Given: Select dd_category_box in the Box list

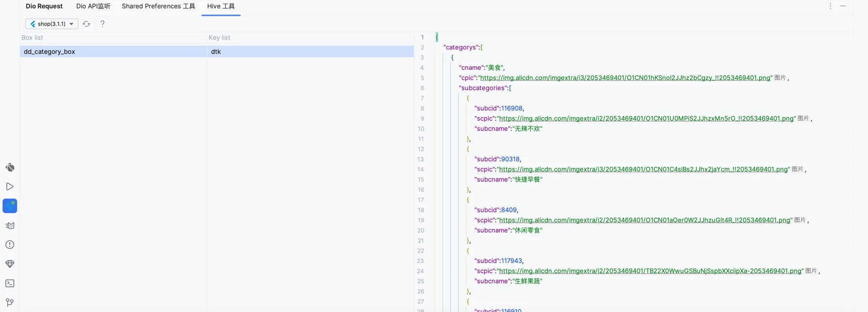Looking at the screenshot, I should [49, 52].
